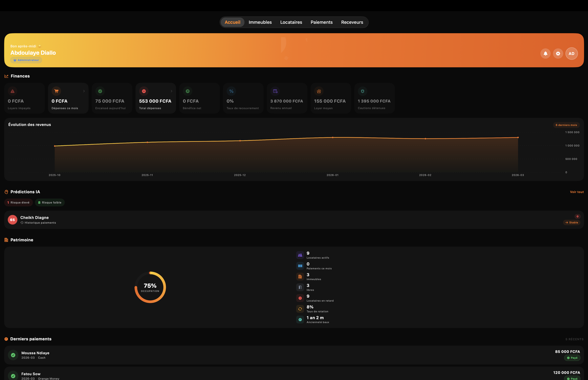Toggle the 6 derniers mois period selector

[x=566, y=125]
